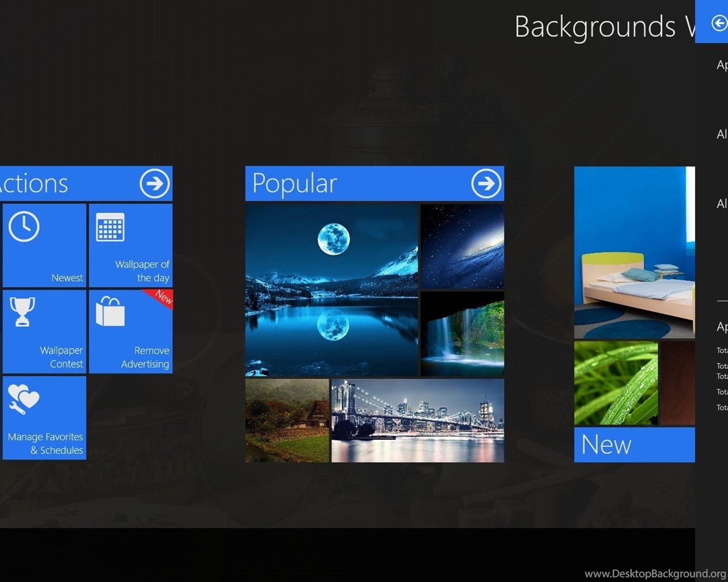Click the shopping bag Remove Advertising icon
Screen dimensions: 728x582
(110, 311)
